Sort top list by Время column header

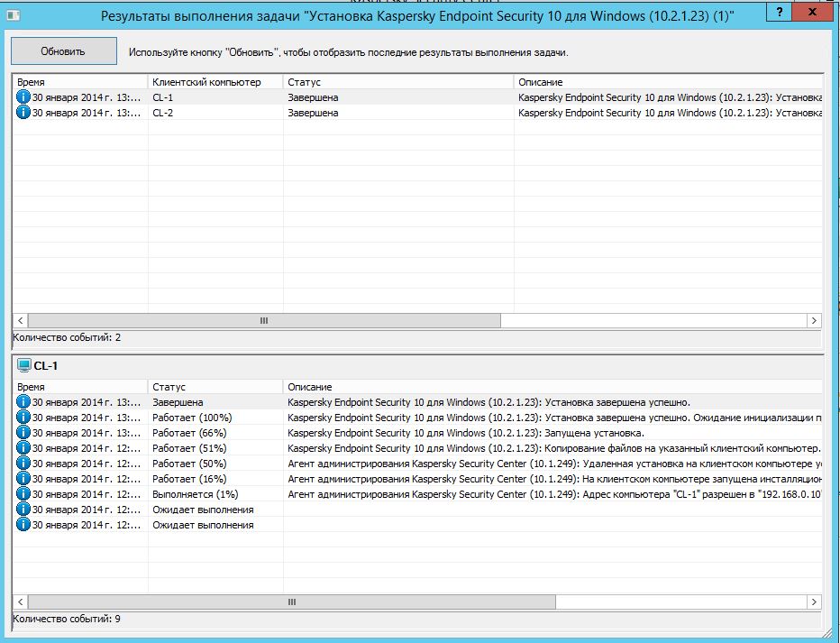[80, 82]
